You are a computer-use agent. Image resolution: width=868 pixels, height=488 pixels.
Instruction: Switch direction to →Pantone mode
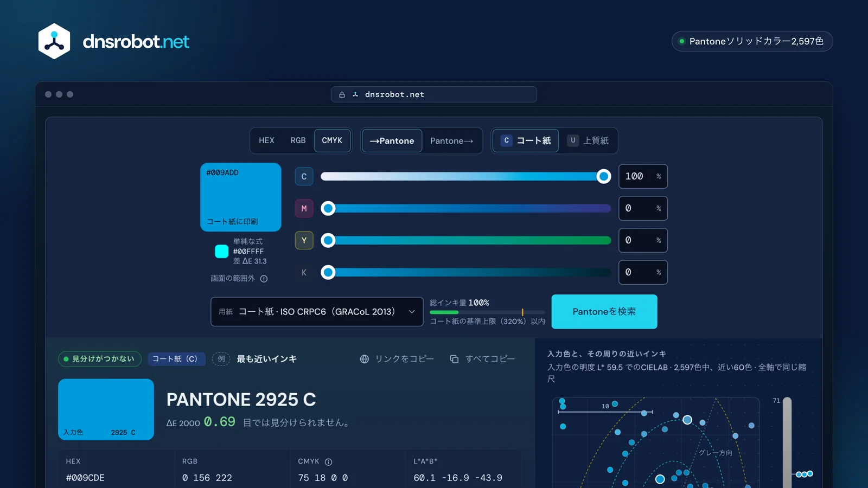(x=392, y=141)
